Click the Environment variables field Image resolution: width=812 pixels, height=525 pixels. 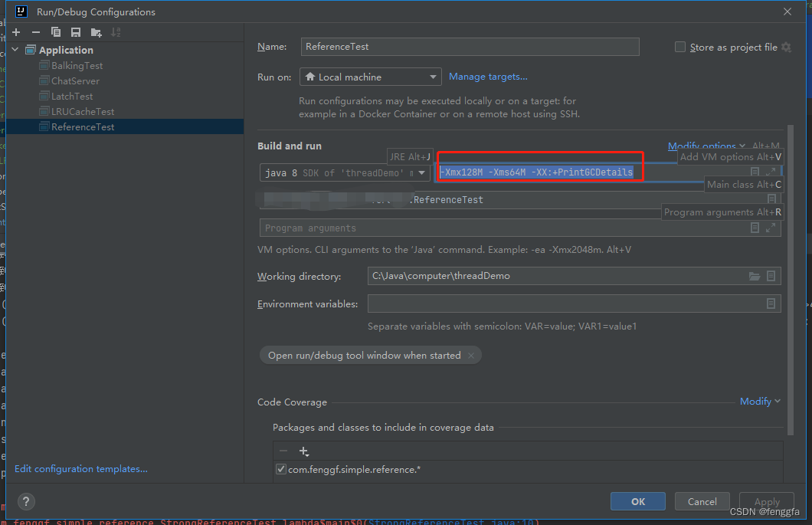pyautogui.click(x=574, y=304)
